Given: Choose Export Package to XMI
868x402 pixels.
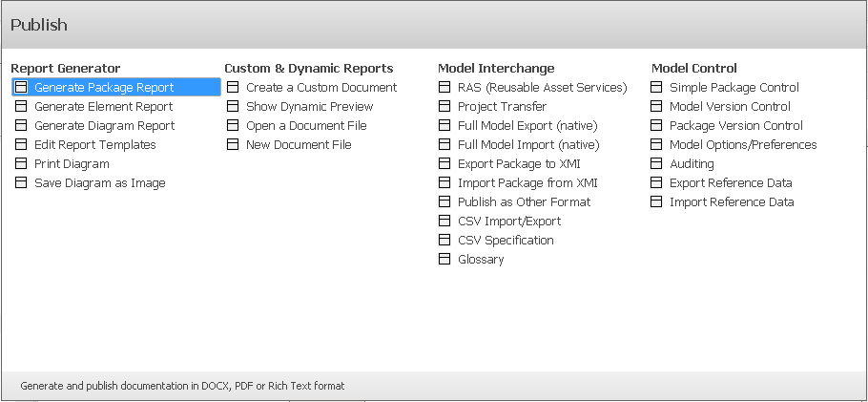Looking at the screenshot, I should click(x=519, y=163).
